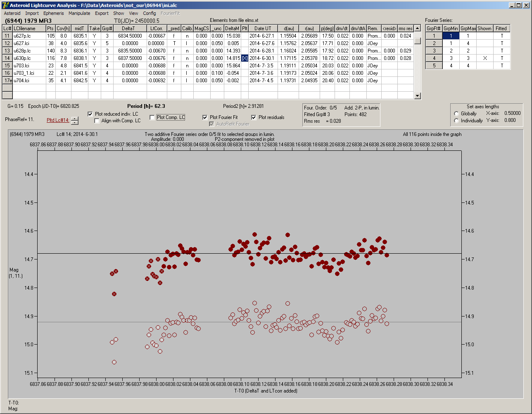532x414 pixels.
Task: Open the Manipulate menu
Action: pyautogui.click(x=79, y=13)
